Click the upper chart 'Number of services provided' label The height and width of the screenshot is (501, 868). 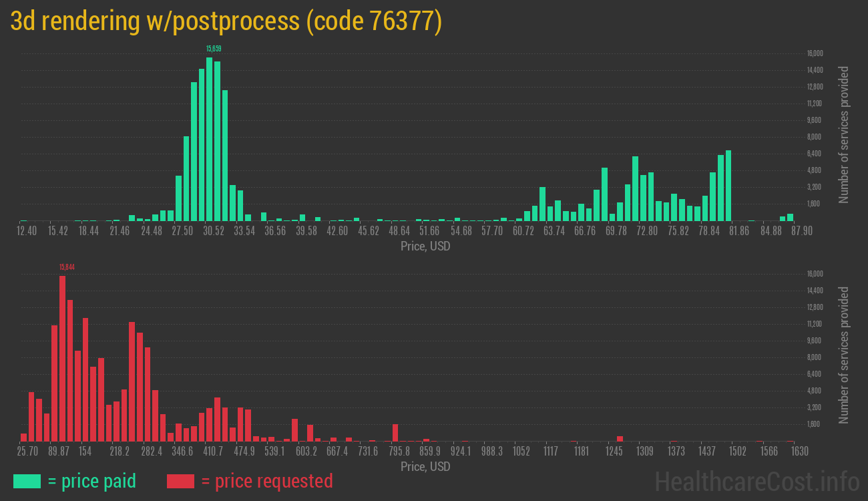click(844, 134)
